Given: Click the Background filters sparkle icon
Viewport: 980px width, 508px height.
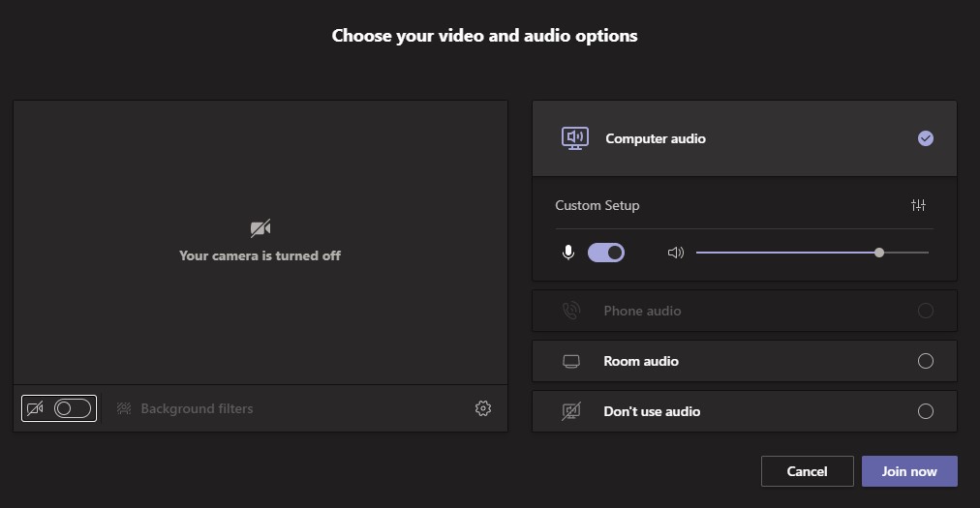Looking at the screenshot, I should tap(124, 408).
